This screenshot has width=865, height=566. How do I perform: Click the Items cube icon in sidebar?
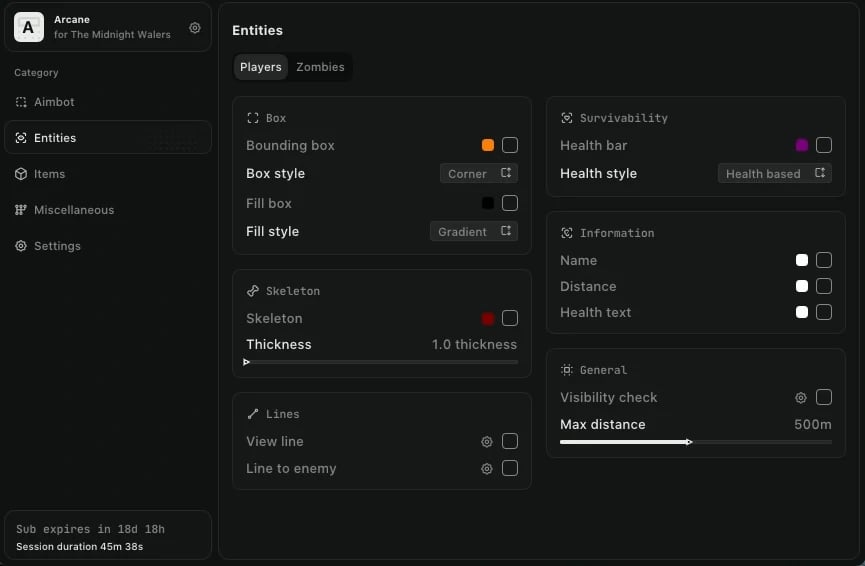21,174
